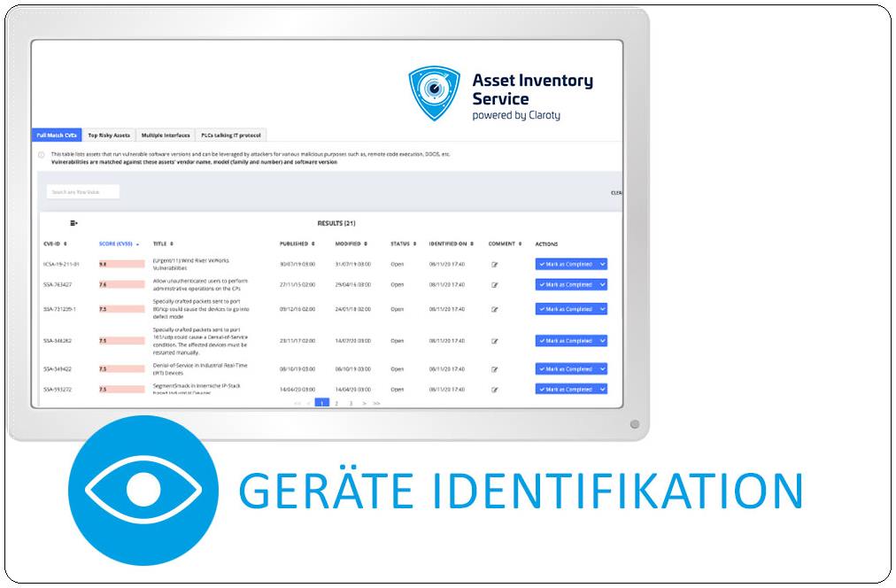Select the PLCs talking IT protocol tab
The image size is (896, 588).
[x=230, y=135]
